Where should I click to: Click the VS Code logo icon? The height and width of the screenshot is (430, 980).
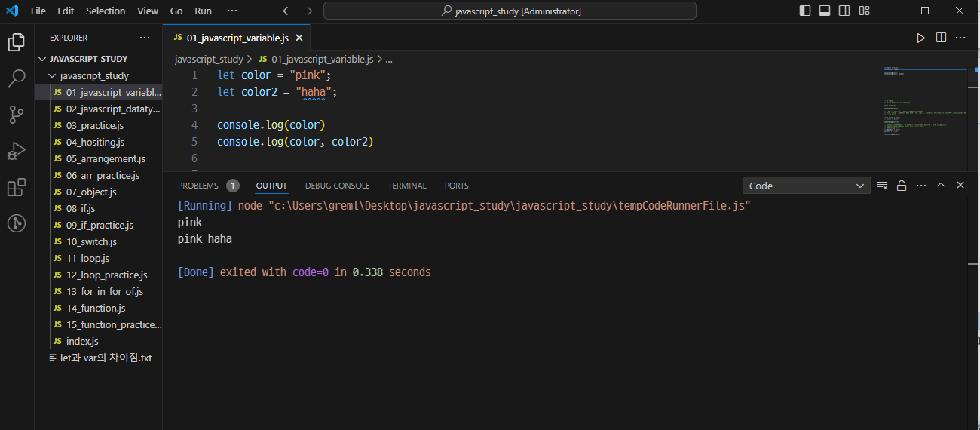(x=12, y=11)
